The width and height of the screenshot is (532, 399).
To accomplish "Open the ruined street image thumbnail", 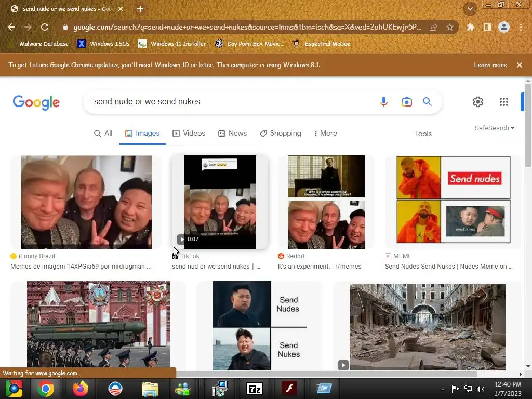I will tap(428, 327).
